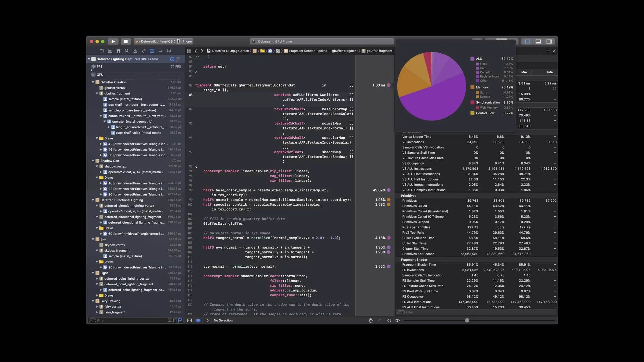Toggle the right inspector panel visibility
The height and width of the screenshot is (362, 644).
(549, 41)
